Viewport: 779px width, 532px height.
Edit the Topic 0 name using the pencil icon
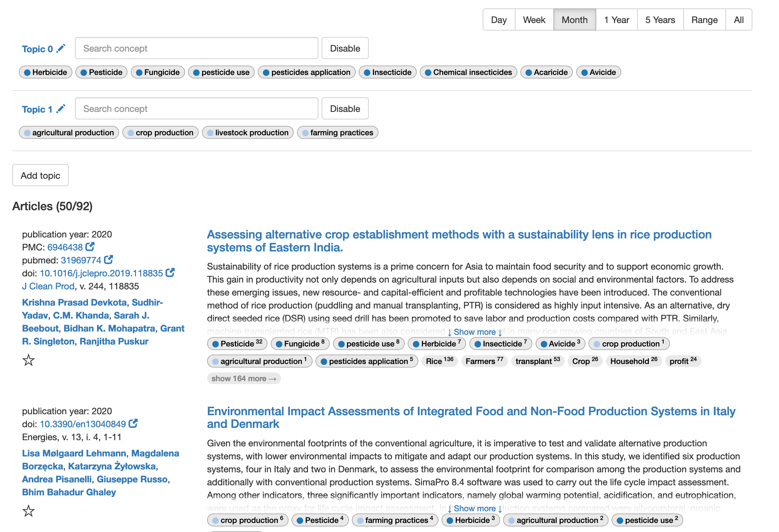click(61, 48)
